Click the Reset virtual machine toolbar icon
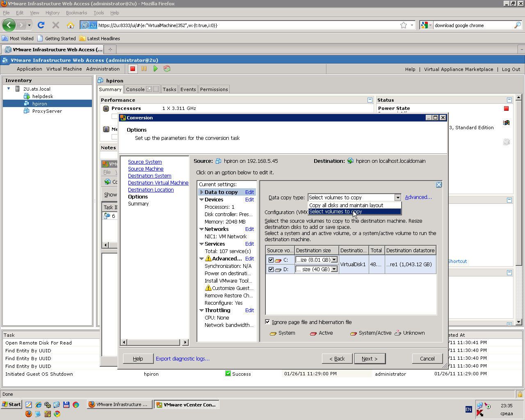The height and width of the screenshot is (420, 525). pyautogui.click(x=167, y=69)
